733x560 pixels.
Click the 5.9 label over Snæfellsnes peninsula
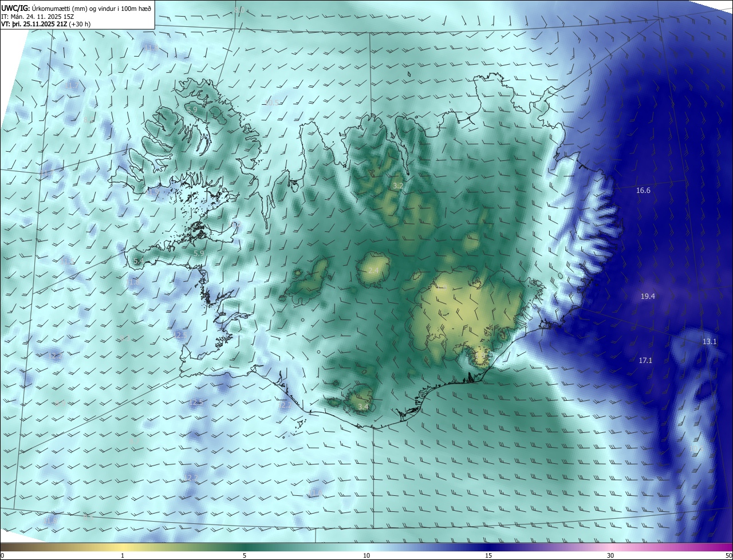(x=199, y=253)
